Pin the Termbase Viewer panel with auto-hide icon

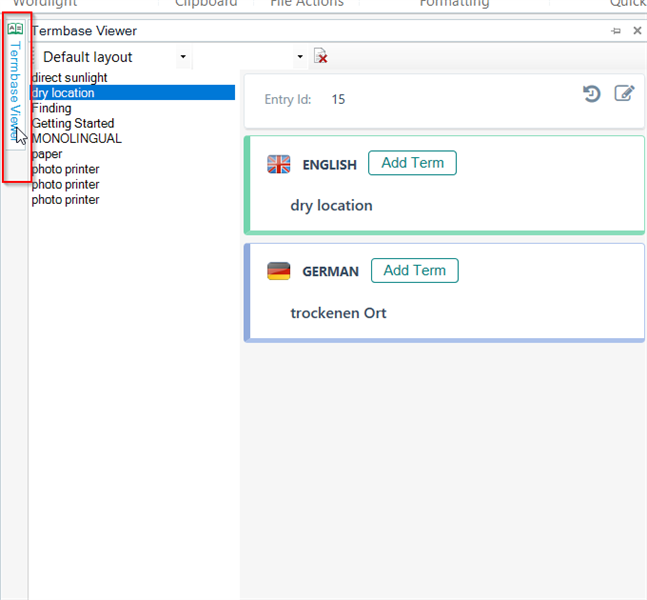[x=616, y=31]
